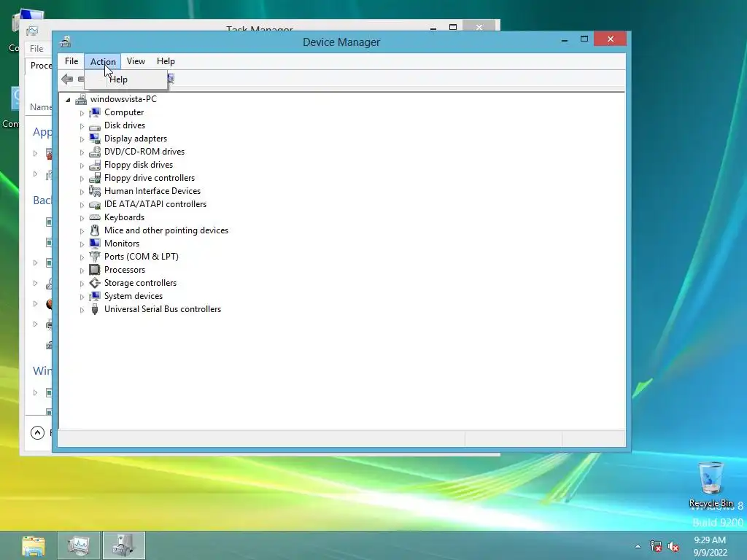Select the windowsvista-PC computer icon
This screenshot has width=747, height=560.
82,99
